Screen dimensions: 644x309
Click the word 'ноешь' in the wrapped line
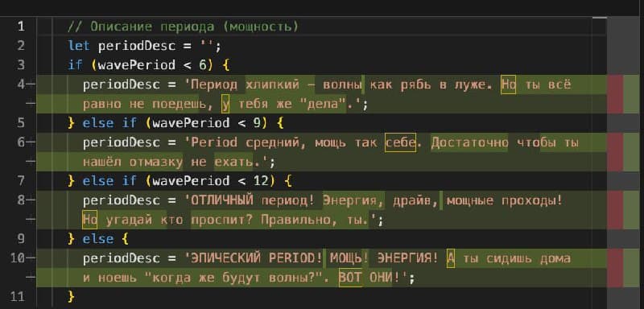[118, 278]
